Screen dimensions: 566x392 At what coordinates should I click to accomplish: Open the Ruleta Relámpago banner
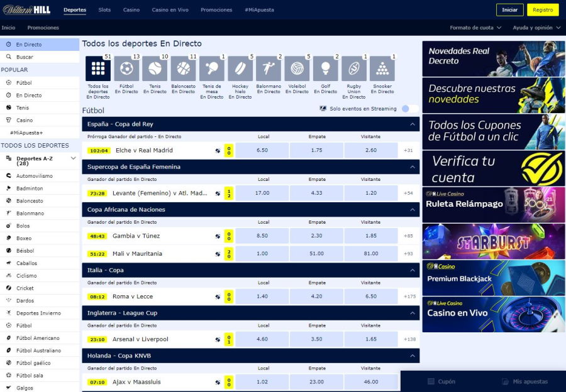coord(494,205)
